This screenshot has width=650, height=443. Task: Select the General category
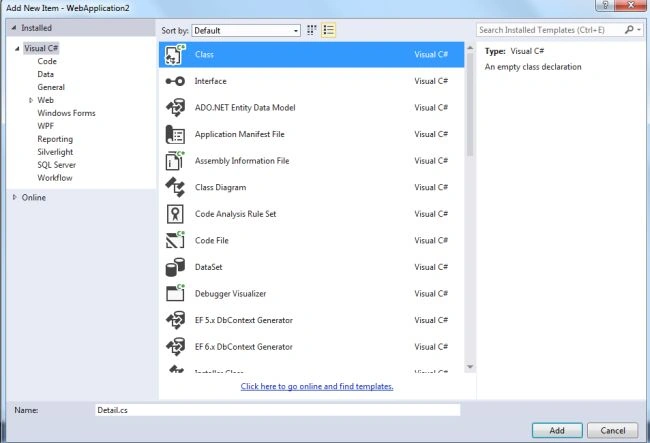point(51,87)
